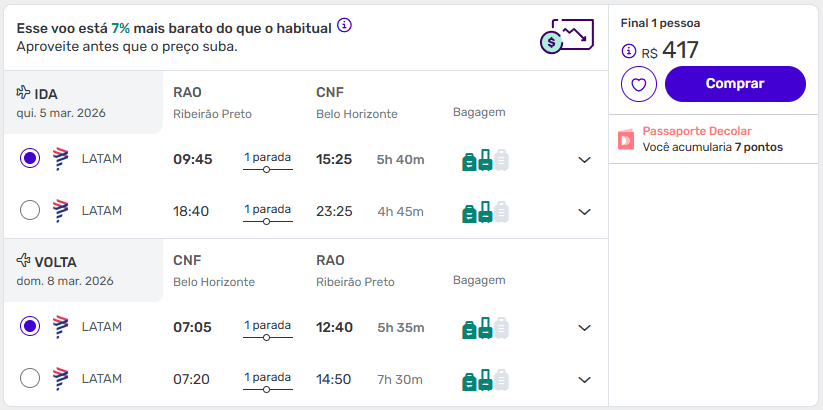Open the Passaporte Decolar link
The height and width of the screenshot is (410, 823).
pyautogui.click(x=697, y=131)
